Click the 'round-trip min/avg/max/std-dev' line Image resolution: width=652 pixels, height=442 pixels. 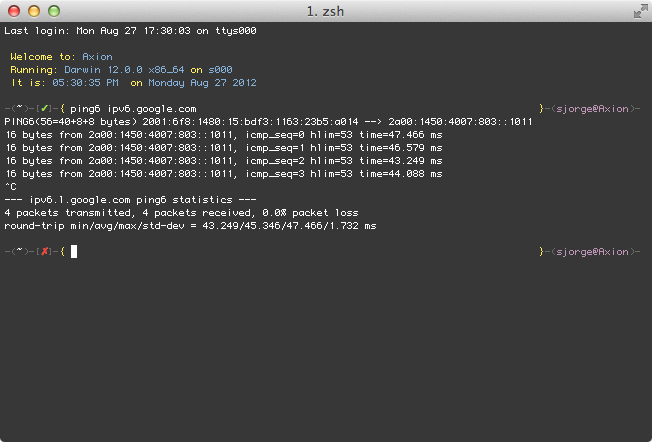tap(190, 225)
